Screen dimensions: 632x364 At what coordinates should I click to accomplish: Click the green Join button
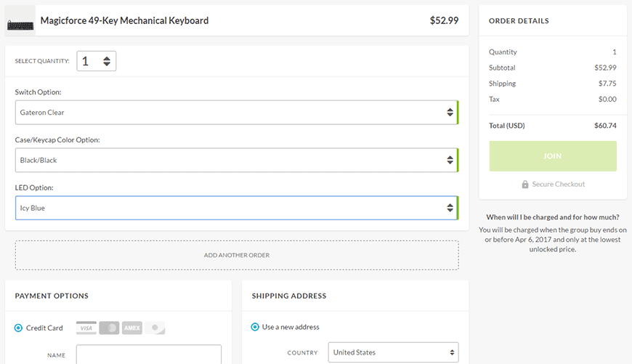click(x=553, y=156)
